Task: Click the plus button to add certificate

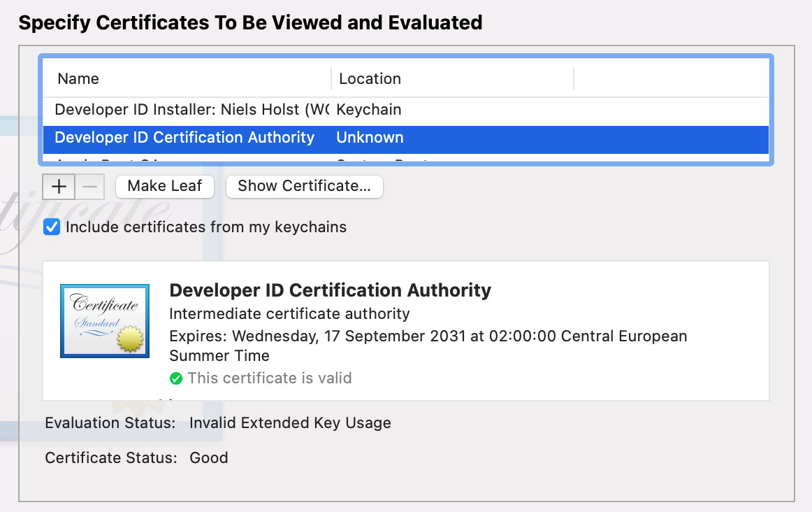Action: point(59,187)
